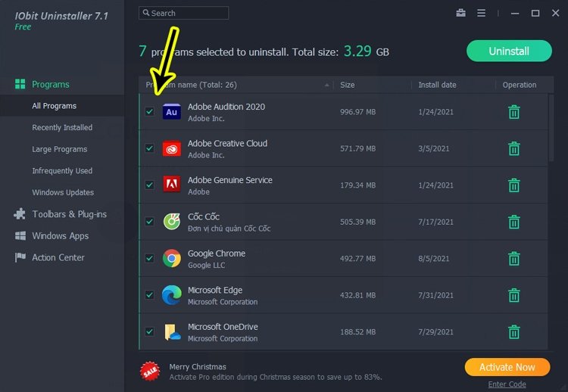Sort by Install date column header
The width and height of the screenshot is (568, 392).
[437, 85]
